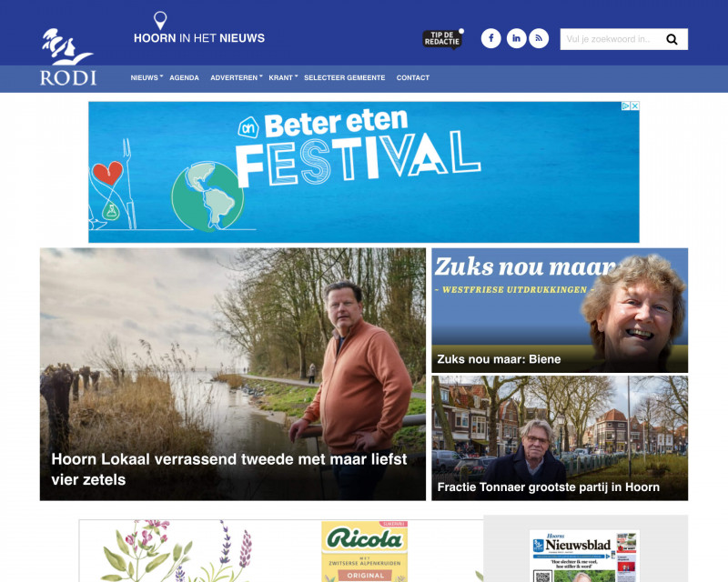The height and width of the screenshot is (582, 728).
Task: Expand the Adverteren dropdown menu
Action: point(237,77)
